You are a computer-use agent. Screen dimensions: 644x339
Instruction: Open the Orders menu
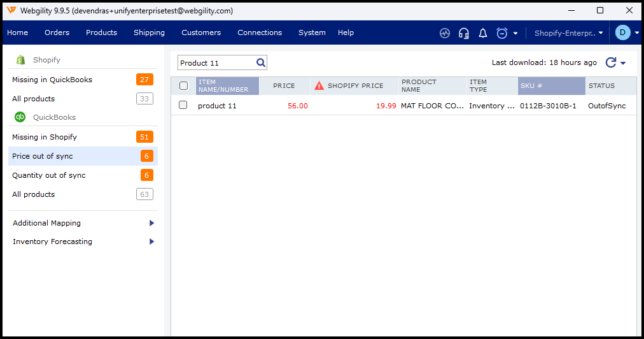click(57, 32)
